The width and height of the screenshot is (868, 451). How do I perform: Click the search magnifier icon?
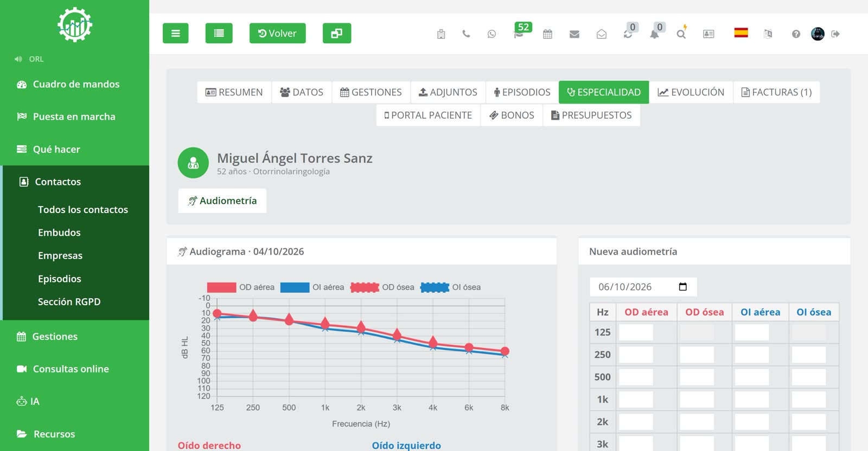(681, 34)
